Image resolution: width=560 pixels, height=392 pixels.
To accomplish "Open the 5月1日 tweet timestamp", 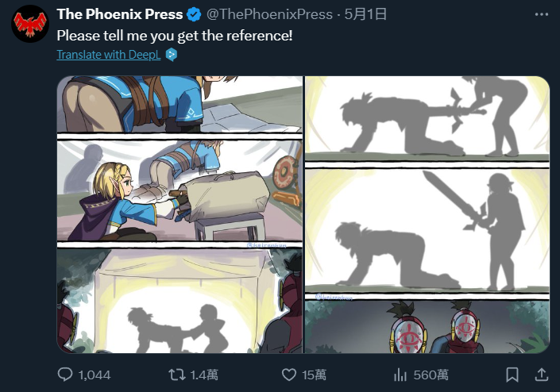I will pyautogui.click(x=365, y=14).
